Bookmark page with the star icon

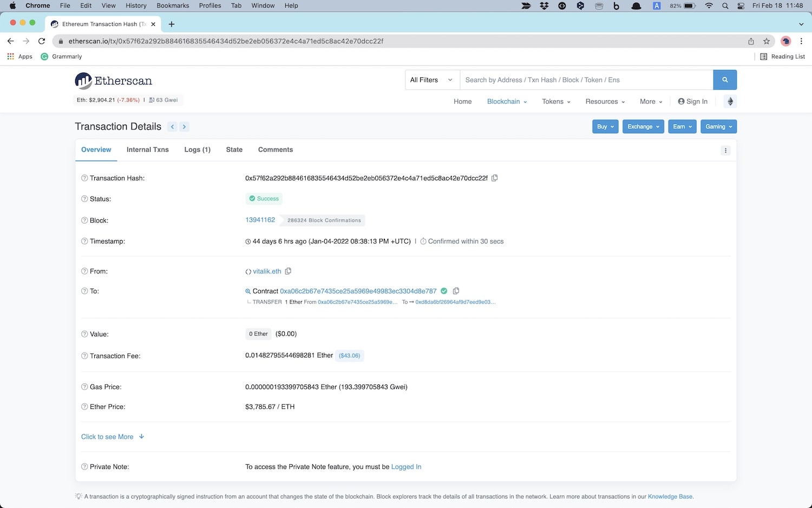pos(767,41)
